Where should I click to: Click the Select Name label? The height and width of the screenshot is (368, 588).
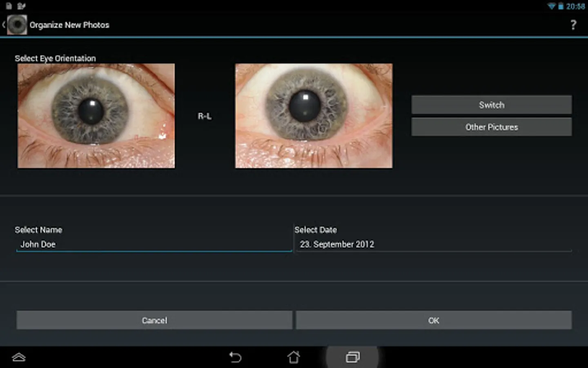click(38, 230)
